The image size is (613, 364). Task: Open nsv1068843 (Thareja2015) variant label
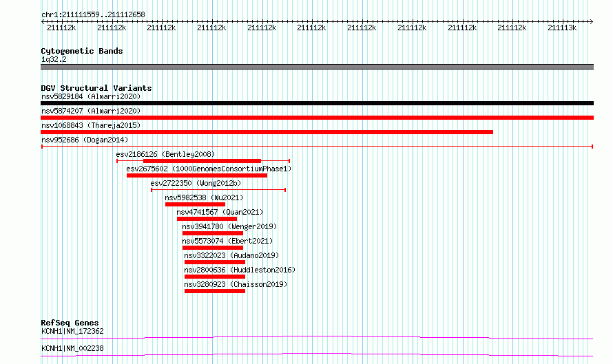(x=91, y=125)
